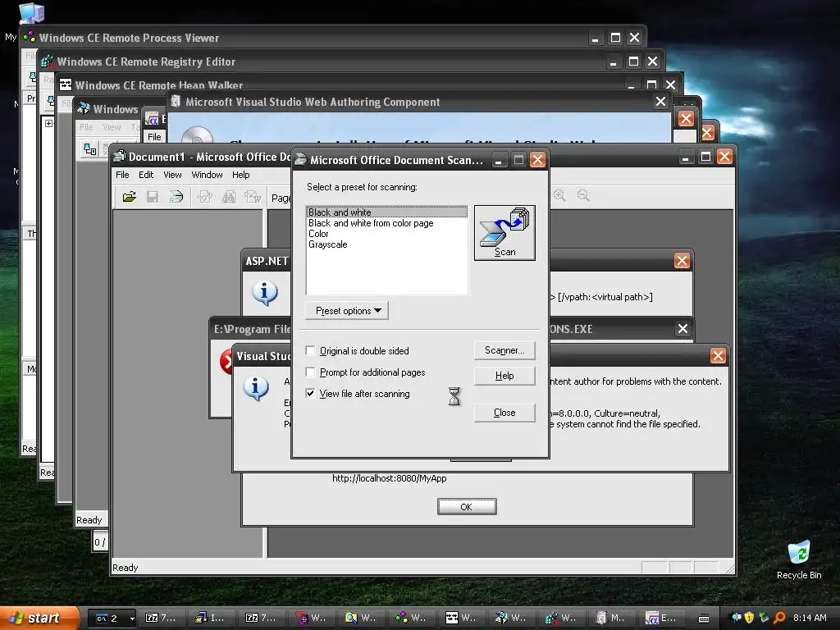
Task: Click the Zoom Out magnifier icon
Action: [x=583, y=195]
